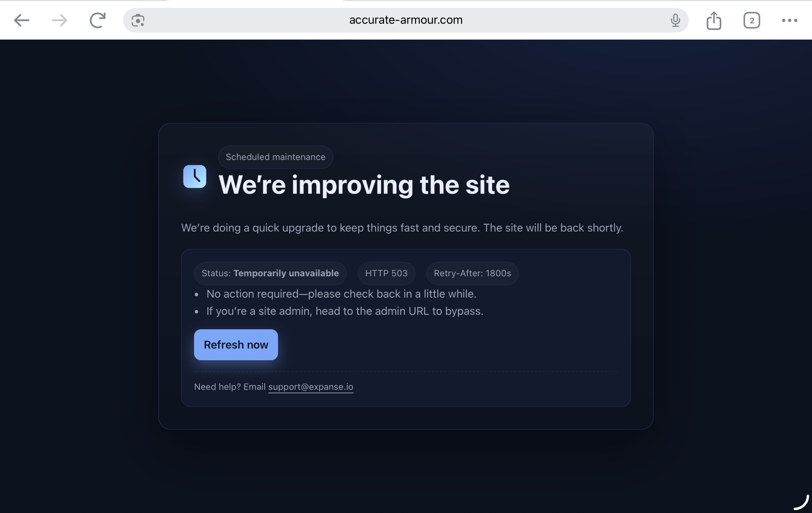Click the Refresh now button
The image size is (812, 513).
click(x=236, y=345)
